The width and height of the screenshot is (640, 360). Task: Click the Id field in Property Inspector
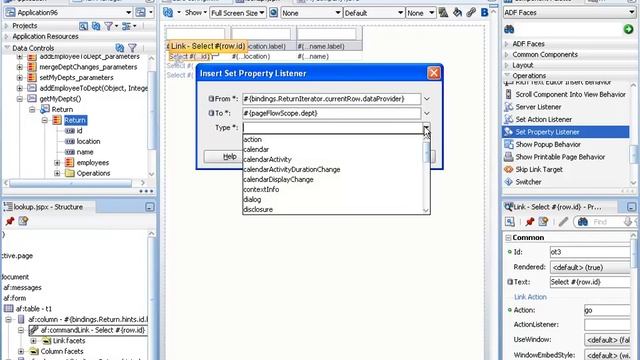coord(590,252)
